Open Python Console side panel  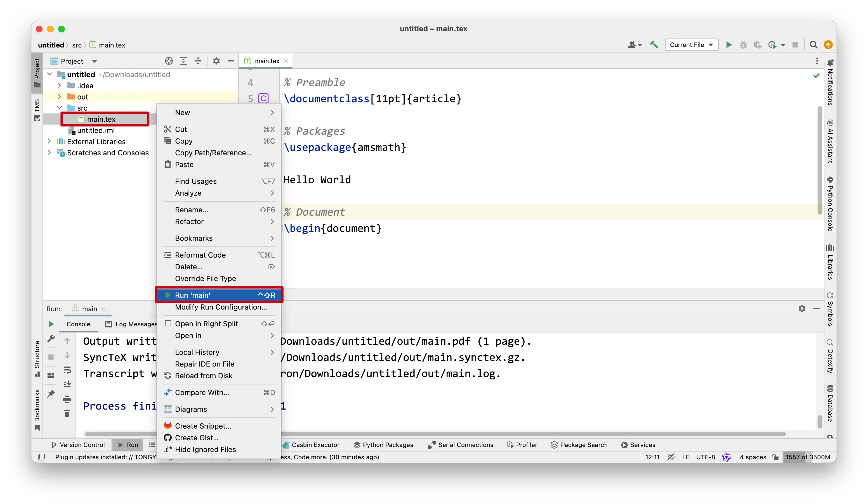click(x=830, y=204)
